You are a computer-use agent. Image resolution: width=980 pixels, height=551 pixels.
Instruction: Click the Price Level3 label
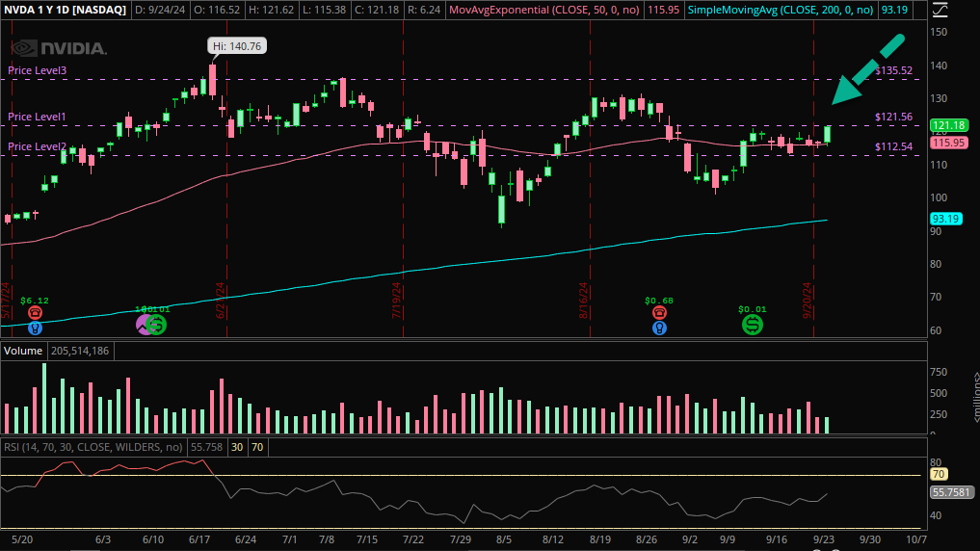(x=37, y=70)
